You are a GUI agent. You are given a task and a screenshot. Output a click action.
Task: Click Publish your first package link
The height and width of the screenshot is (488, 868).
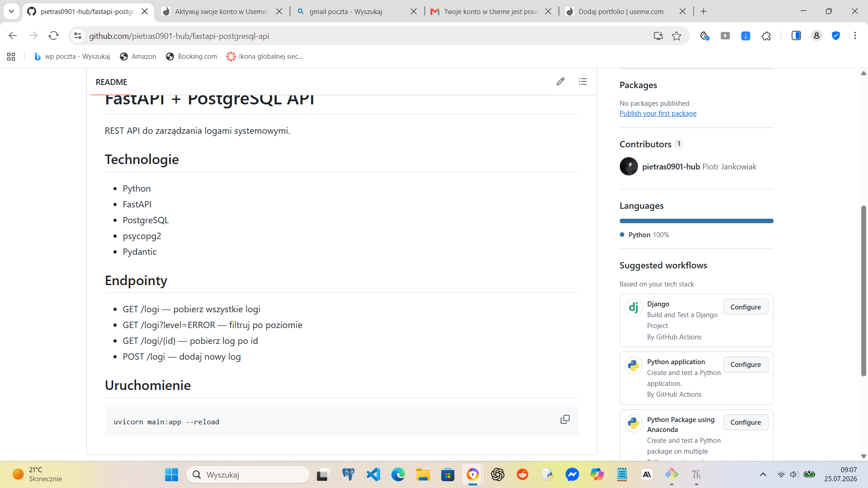(658, 113)
